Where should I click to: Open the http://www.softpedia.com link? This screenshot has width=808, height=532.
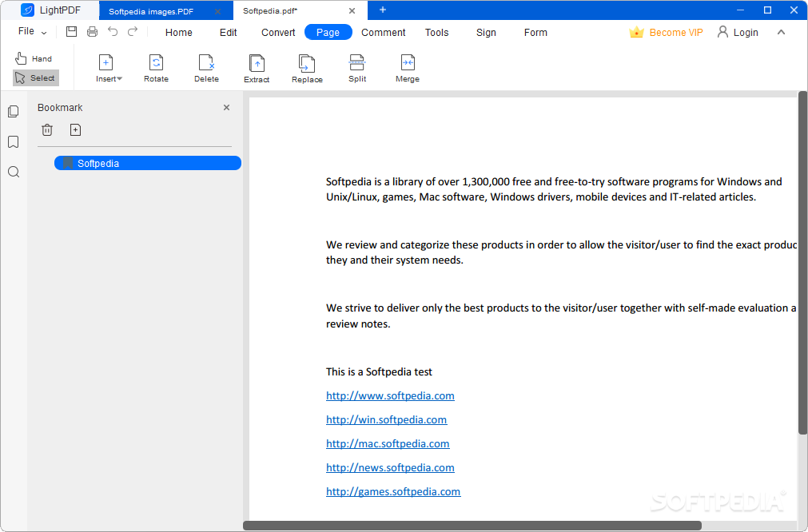(390, 395)
